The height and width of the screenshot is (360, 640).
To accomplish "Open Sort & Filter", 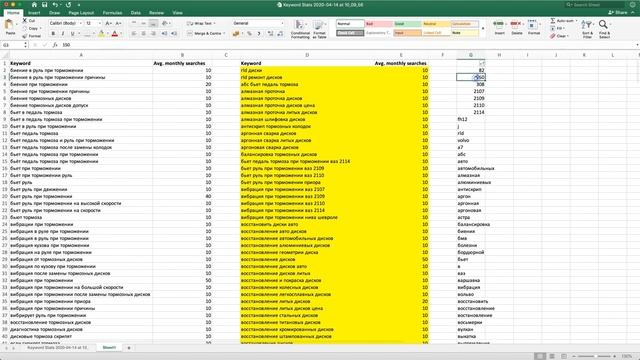I will pyautogui.click(x=587, y=29).
